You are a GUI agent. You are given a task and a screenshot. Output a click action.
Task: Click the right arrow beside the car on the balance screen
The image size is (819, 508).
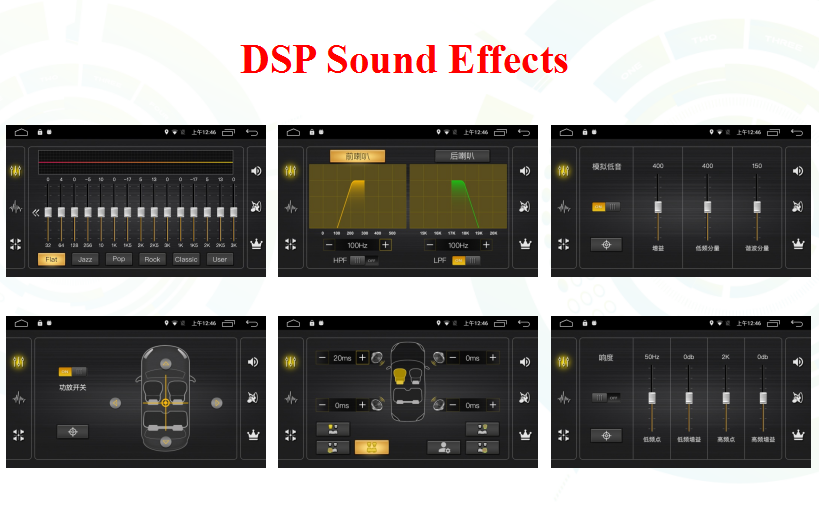point(216,403)
